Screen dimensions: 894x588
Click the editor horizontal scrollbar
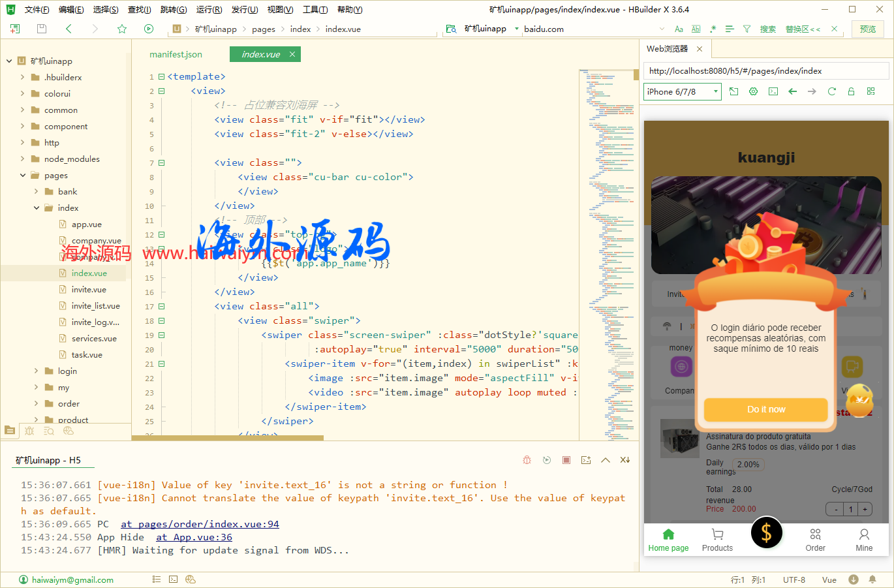click(228, 438)
